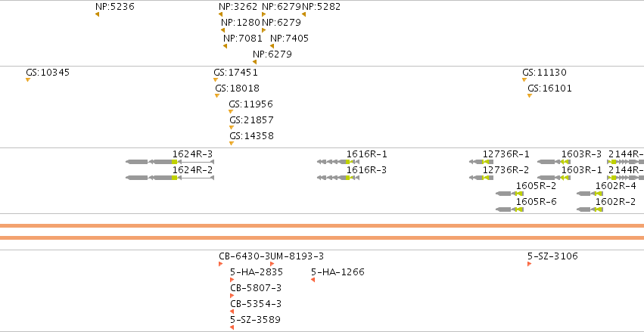This screenshot has width=644, height=332.
Task: Click the GS:18018 triangle marker
Action: 217,95
